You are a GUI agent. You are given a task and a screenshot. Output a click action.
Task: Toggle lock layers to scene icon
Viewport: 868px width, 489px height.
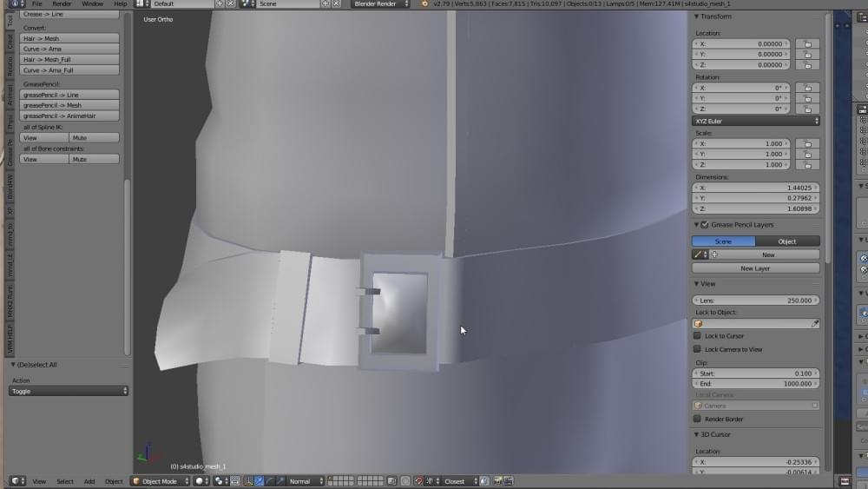(392, 481)
